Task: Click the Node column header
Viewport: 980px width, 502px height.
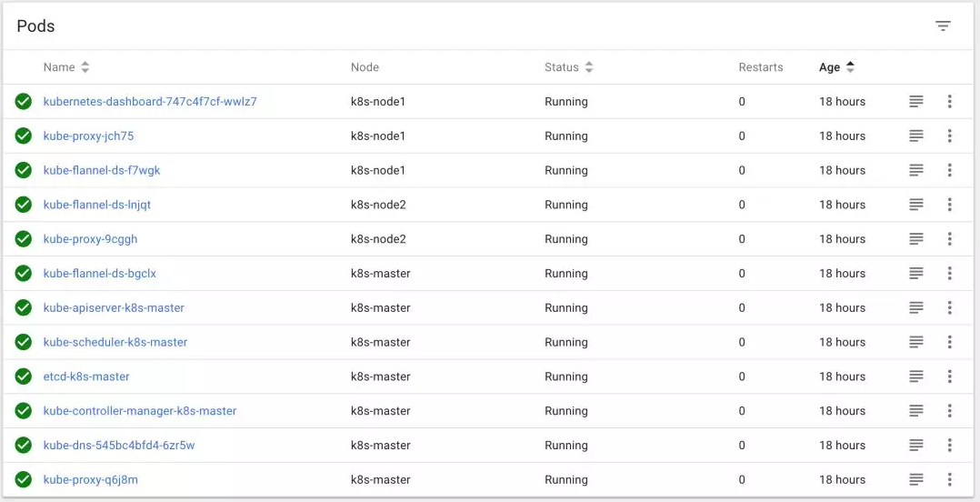Action: [365, 67]
